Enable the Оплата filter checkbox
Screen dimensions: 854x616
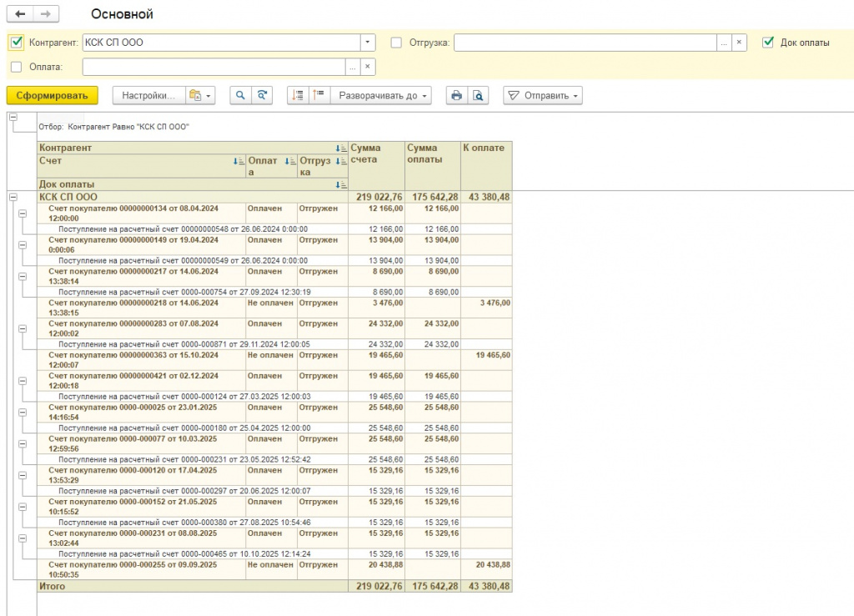(x=17, y=67)
